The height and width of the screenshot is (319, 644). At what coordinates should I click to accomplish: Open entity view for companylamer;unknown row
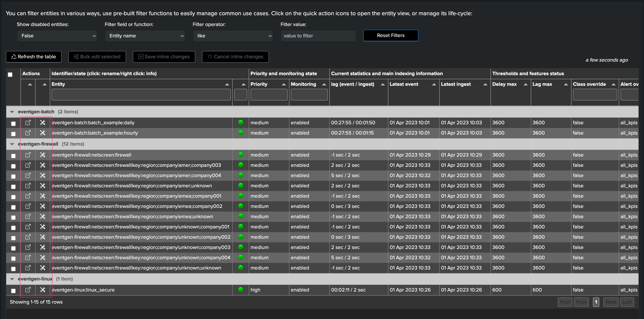pyautogui.click(x=28, y=186)
